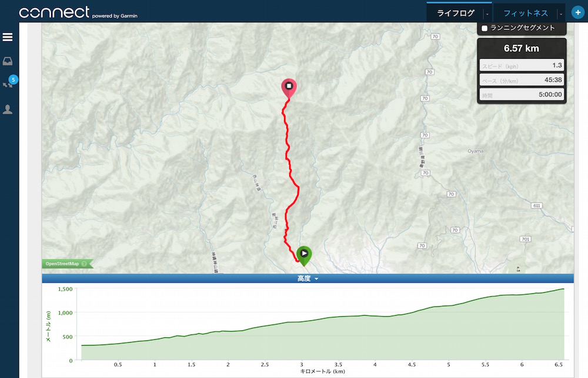
Task: Click the 3 km point on elevation chart
Action: [x=302, y=322]
